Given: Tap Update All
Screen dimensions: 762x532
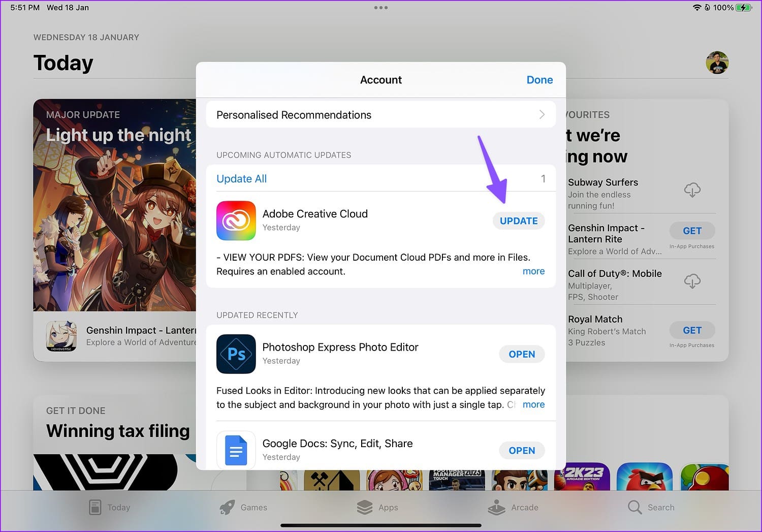Looking at the screenshot, I should point(241,179).
